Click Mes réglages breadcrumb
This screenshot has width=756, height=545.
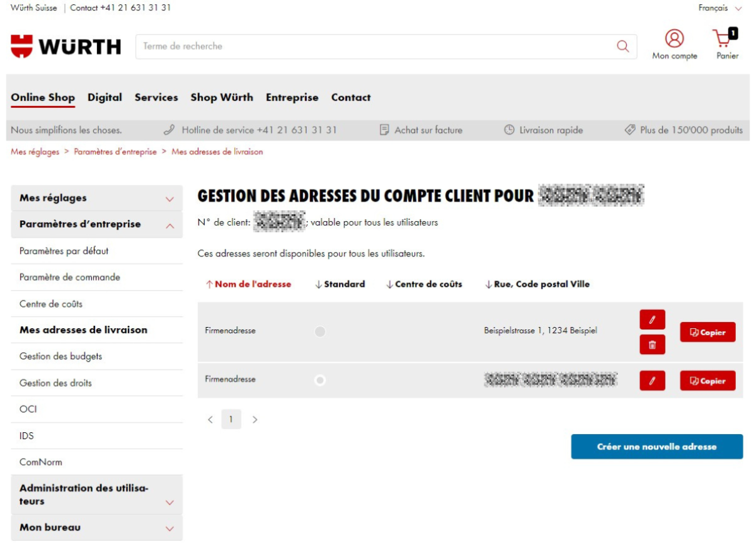click(x=35, y=152)
